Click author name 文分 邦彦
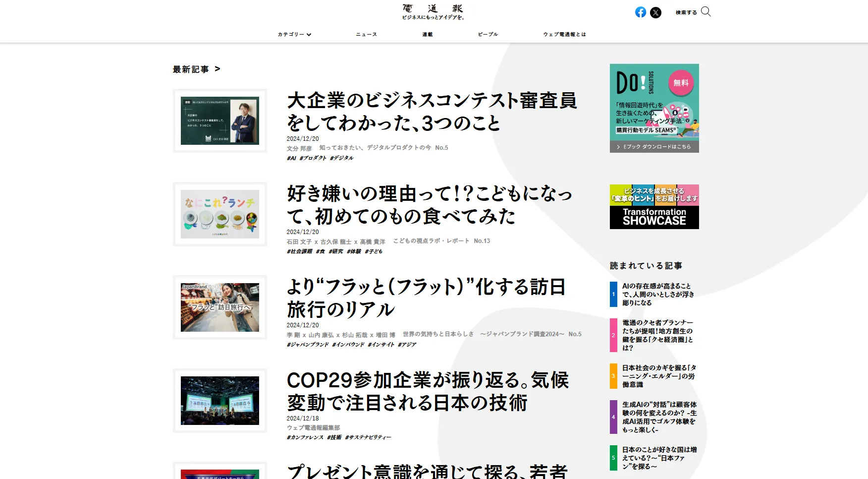Image resolution: width=868 pixels, height=479 pixels. [x=299, y=148]
